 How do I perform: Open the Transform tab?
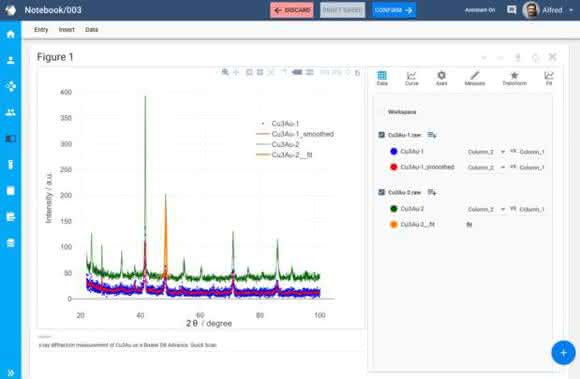[x=514, y=78]
